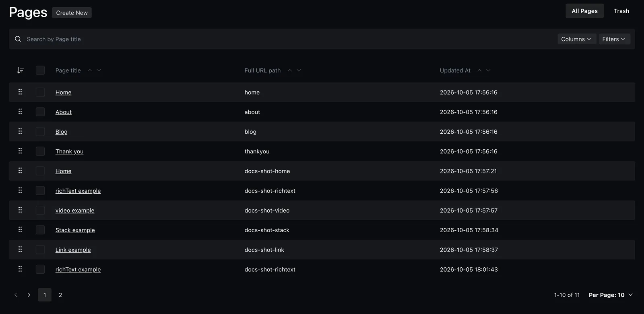644x314 pixels.
Task: Sort Updated At descending arrow
Action: [x=488, y=70]
